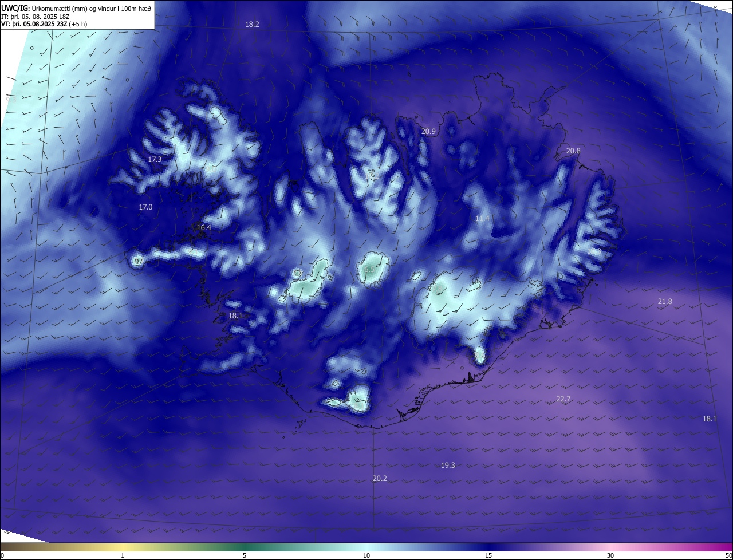The height and width of the screenshot is (560, 733).
Task: Click the title text 'UWC/IG: Úrkomumætti (mm) og vindur í 100m hæð'
Action: pos(76,7)
